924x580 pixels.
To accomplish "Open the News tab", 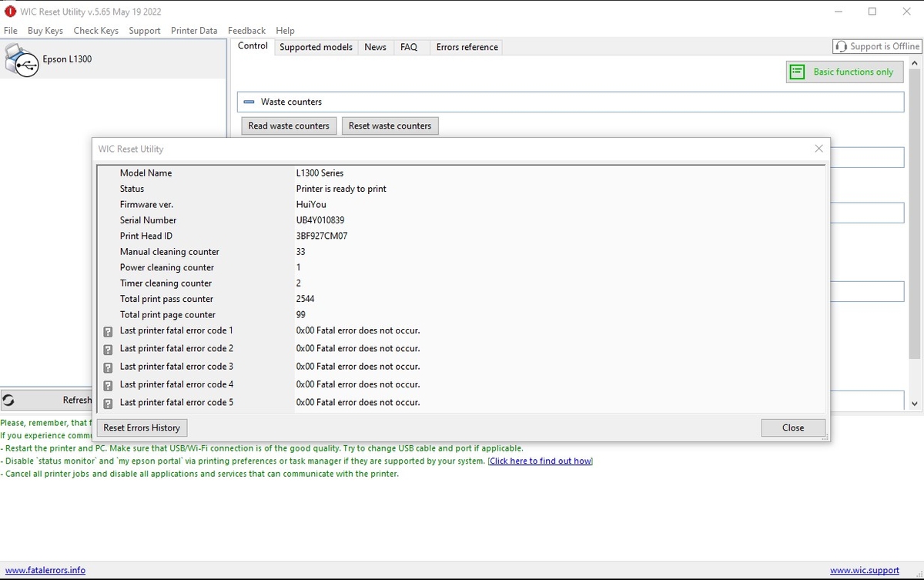I will coord(376,47).
